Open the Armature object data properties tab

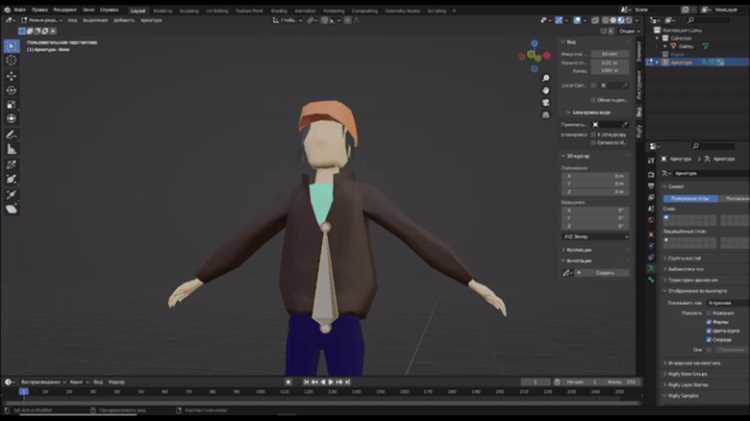(x=651, y=268)
